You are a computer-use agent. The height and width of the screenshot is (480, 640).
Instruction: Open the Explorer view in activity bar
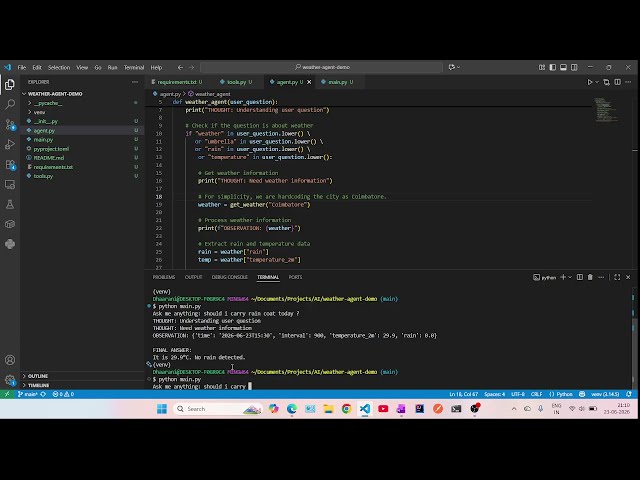pos(10,84)
